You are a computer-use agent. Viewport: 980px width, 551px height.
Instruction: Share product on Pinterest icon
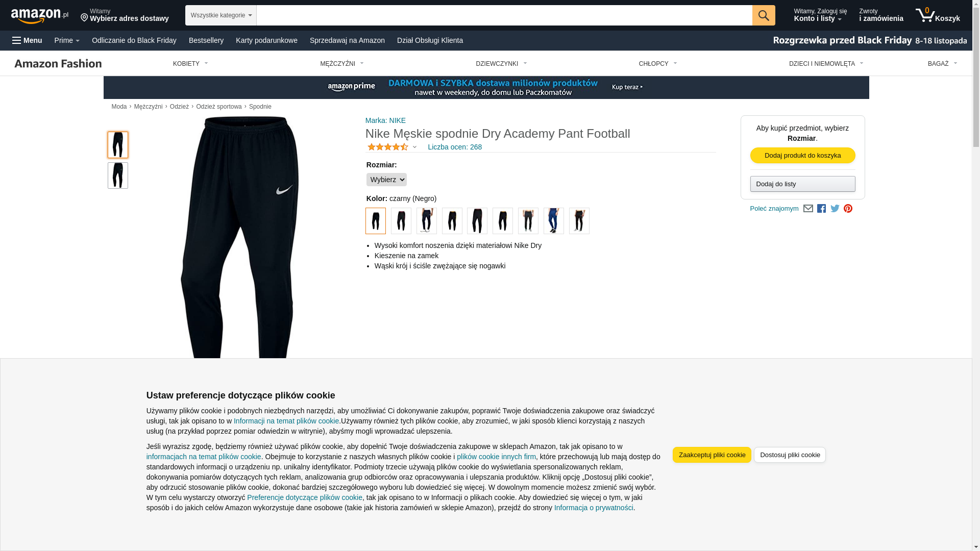coord(848,209)
